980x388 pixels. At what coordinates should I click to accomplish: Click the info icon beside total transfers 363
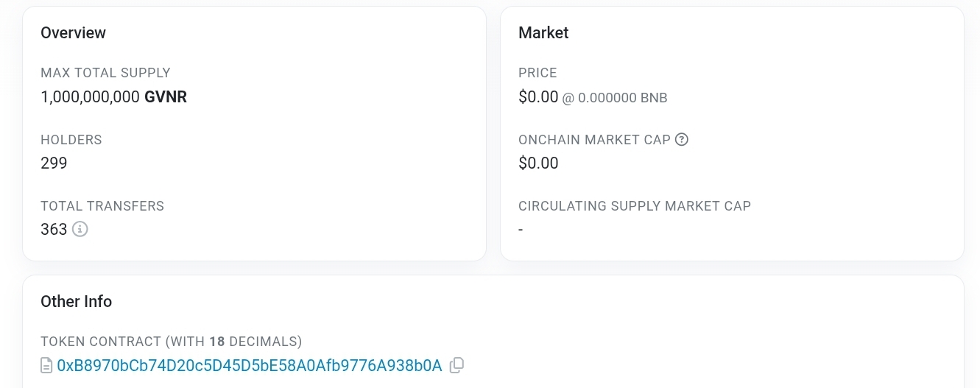(80, 229)
